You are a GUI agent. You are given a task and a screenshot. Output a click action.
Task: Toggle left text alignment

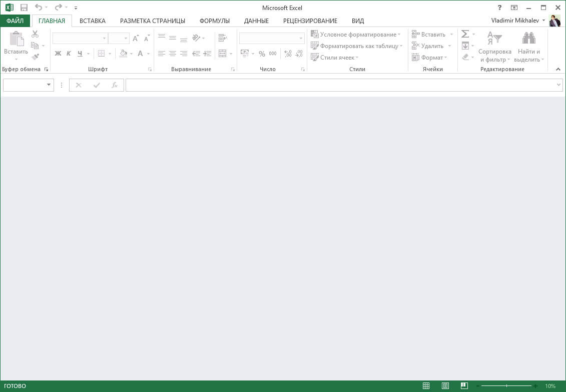click(161, 54)
